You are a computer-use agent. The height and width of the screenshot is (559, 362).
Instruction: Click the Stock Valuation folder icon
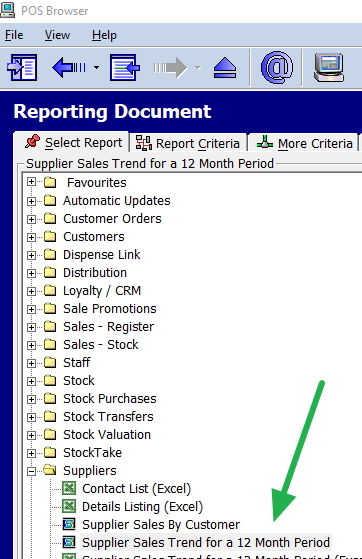tap(50, 434)
